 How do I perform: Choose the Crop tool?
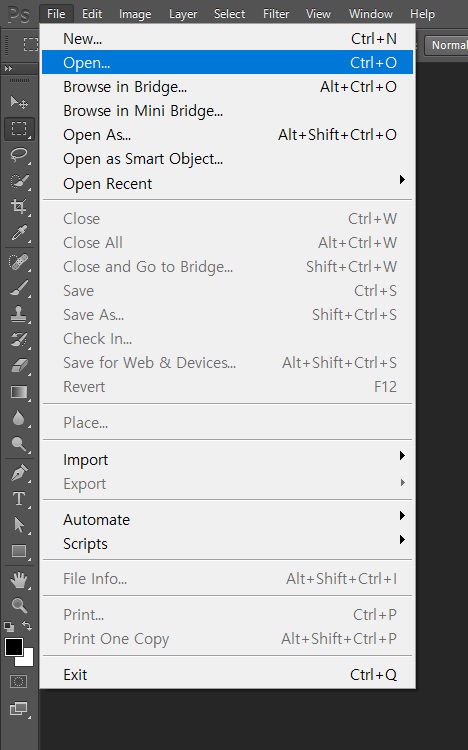pyautogui.click(x=19, y=206)
